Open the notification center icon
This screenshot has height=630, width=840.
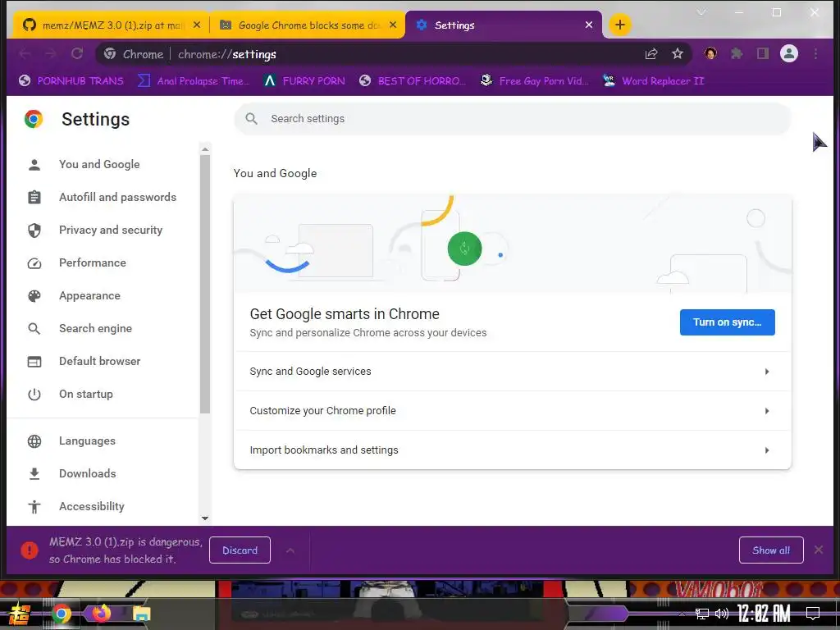pos(813,614)
